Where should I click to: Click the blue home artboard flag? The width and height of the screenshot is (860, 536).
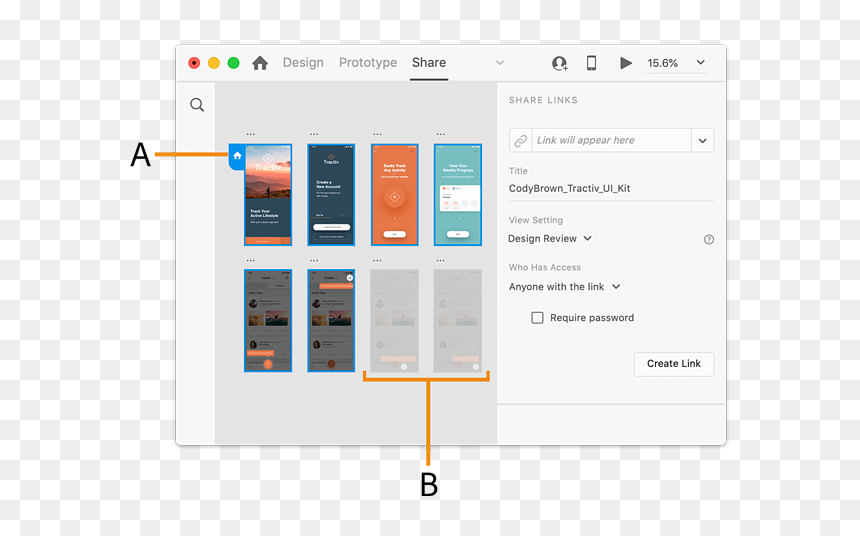(x=237, y=156)
